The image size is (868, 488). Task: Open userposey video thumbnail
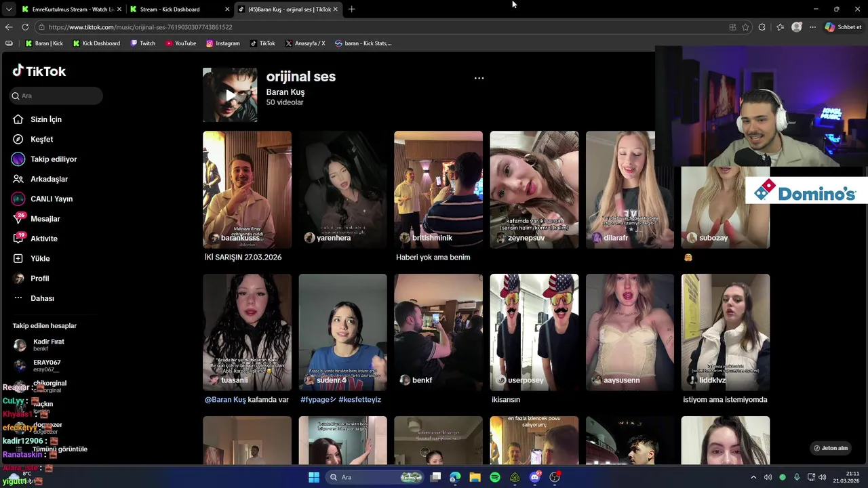tap(534, 332)
